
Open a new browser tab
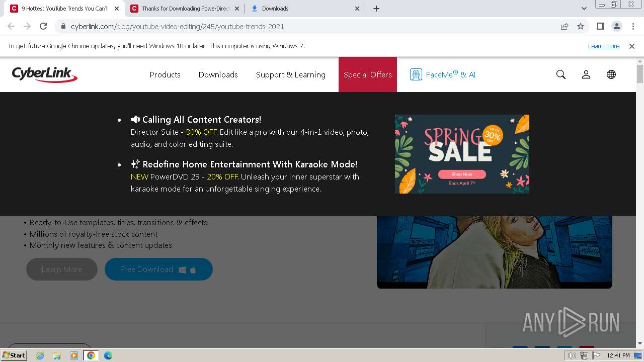tap(376, 9)
